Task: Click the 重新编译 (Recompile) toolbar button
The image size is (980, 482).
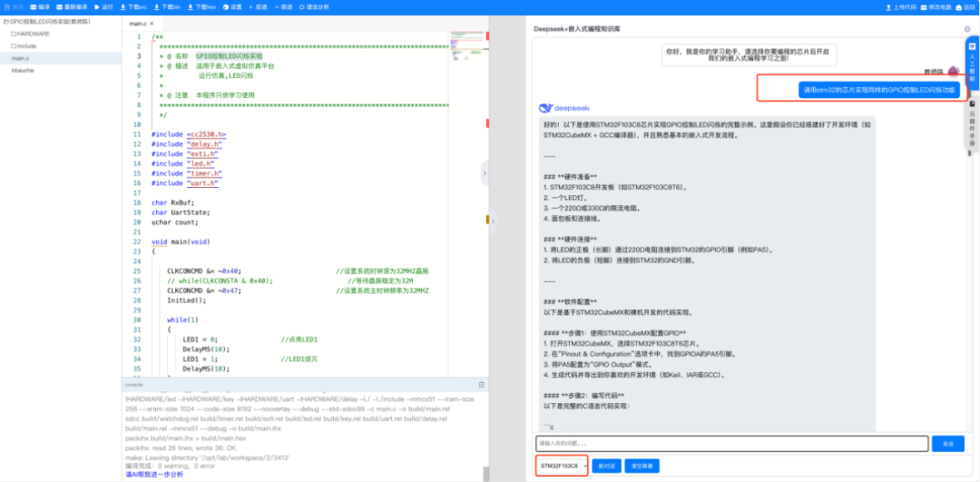Action: coord(72,7)
